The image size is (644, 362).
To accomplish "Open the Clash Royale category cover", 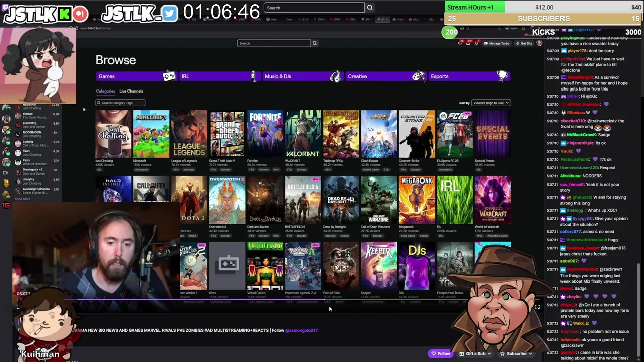I will click(379, 134).
